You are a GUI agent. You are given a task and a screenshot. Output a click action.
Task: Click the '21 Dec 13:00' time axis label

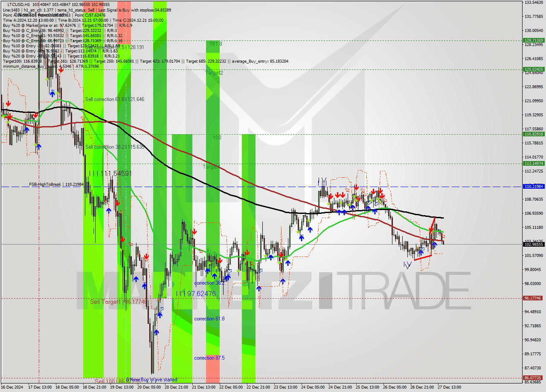pyautogui.click(x=203, y=387)
